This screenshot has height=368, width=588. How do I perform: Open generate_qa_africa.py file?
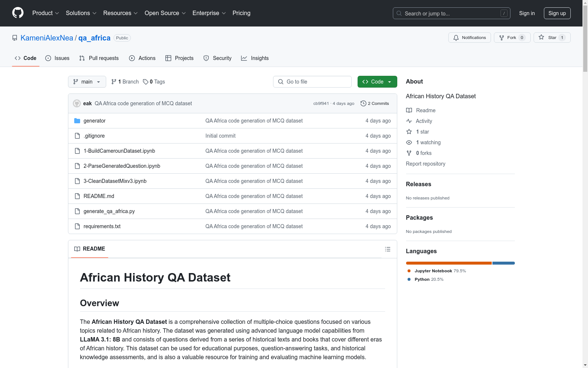click(109, 211)
